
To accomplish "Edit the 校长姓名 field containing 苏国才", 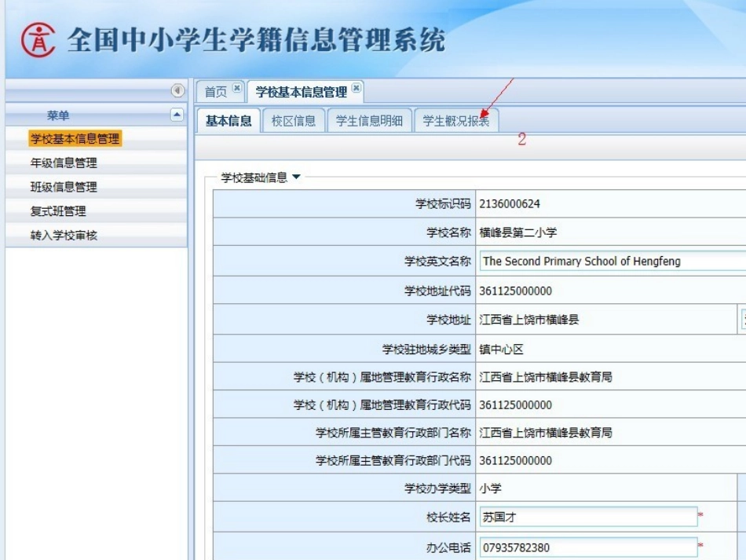I will tap(588, 517).
